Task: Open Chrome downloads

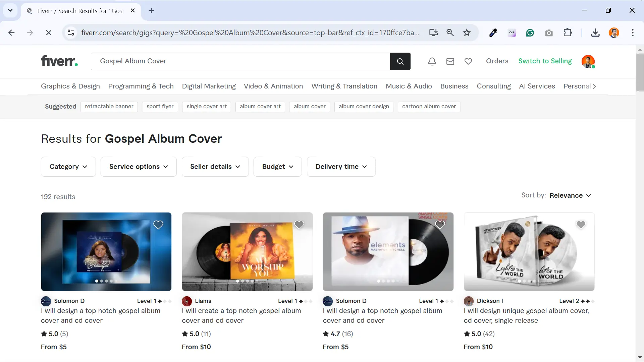Action: coord(595,33)
